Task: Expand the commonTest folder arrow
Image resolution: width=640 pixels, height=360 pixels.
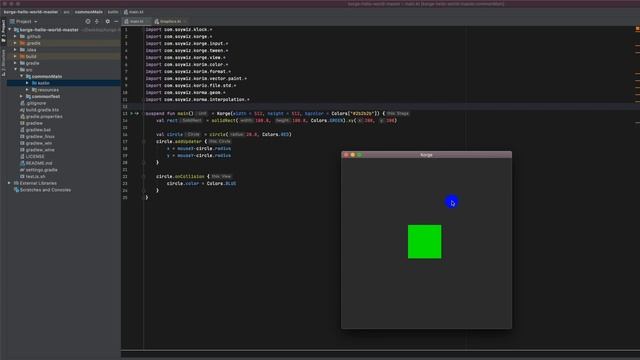Action: coord(22,96)
